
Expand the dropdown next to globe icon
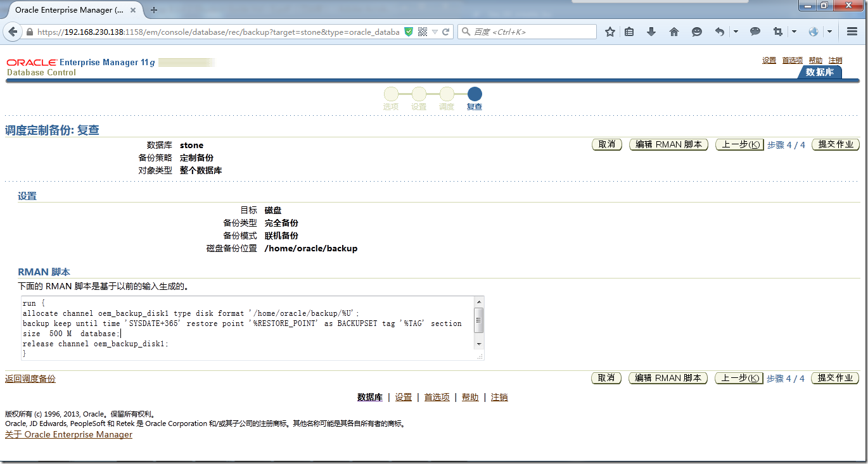(x=829, y=32)
